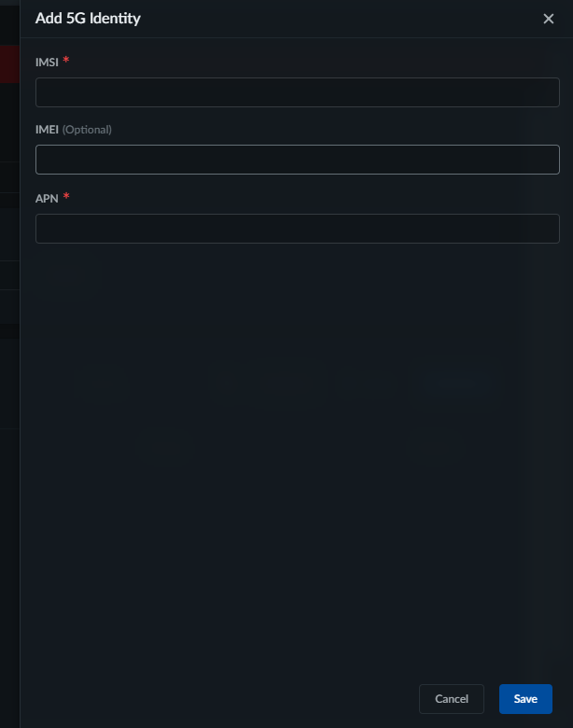Click the IMSI field label
The height and width of the screenshot is (728, 573).
pyautogui.click(x=47, y=62)
